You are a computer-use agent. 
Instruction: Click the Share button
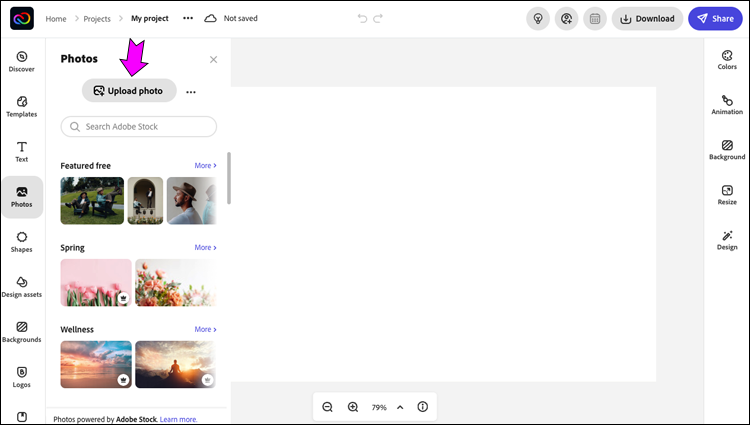[x=715, y=19]
